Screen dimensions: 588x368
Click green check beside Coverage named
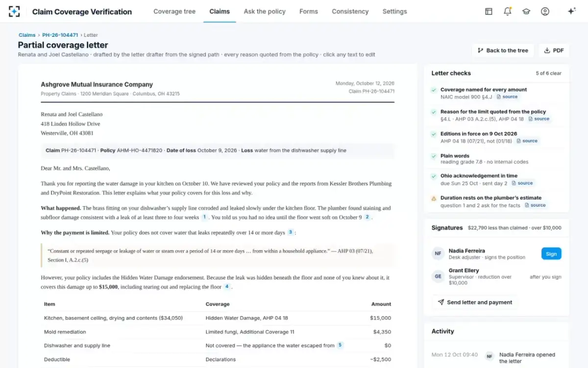point(434,90)
